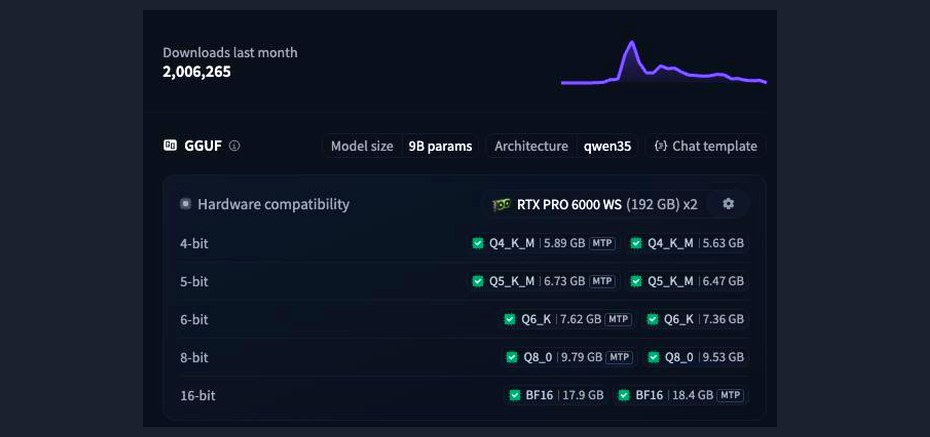930x437 pixels.
Task: Click the Architecture qwen35 badge
Action: pos(562,146)
